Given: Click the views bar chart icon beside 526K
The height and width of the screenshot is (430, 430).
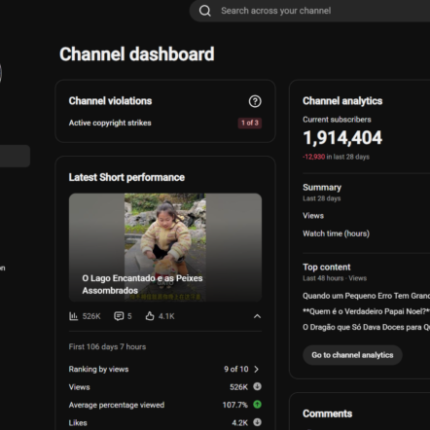Looking at the screenshot, I should 73,316.
